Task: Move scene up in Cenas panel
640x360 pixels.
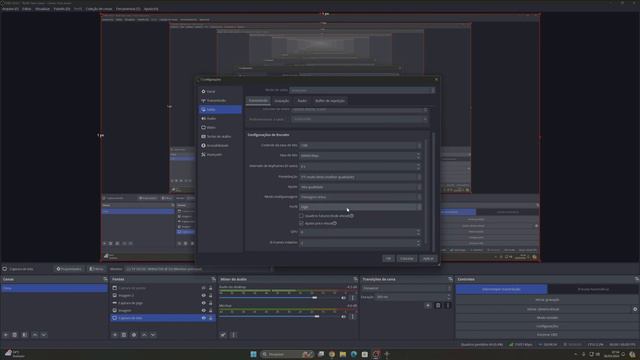Action: coord(35,335)
